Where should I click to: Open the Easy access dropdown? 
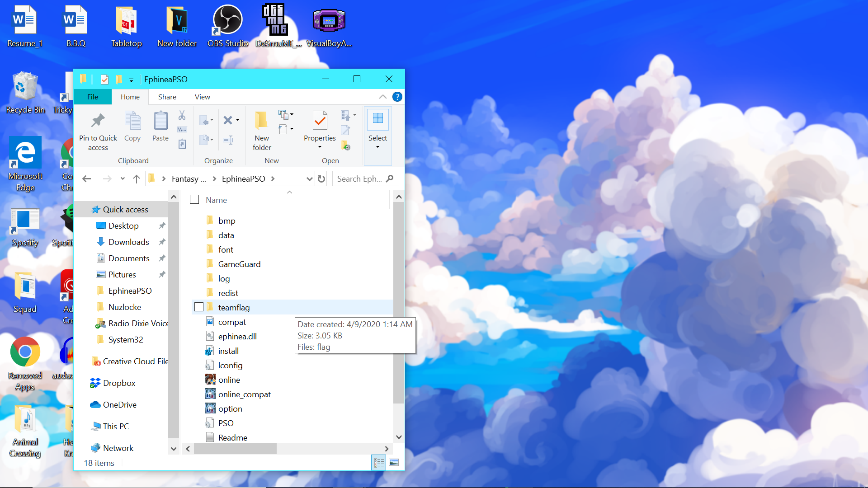click(x=286, y=129)
